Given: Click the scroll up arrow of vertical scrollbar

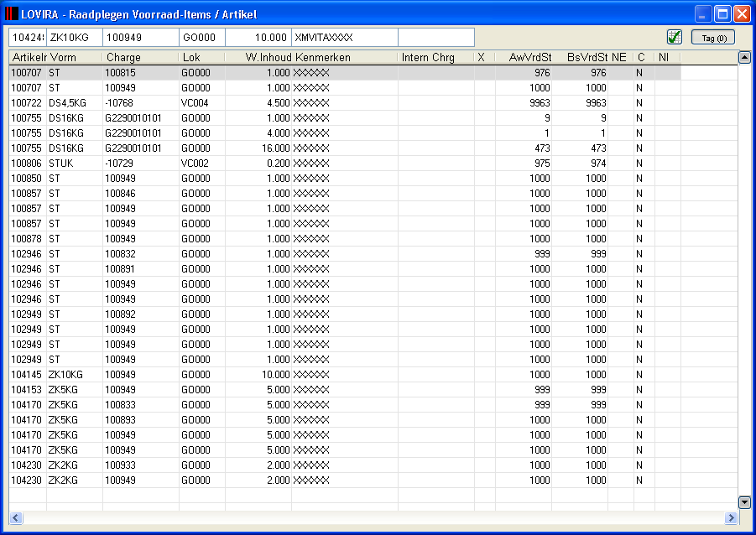Looking at the screenshot, I should (x=744, y=57).
